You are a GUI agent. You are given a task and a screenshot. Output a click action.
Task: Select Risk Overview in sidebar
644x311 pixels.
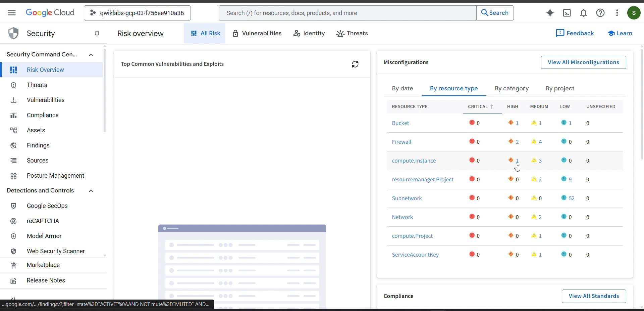[51, 70]
